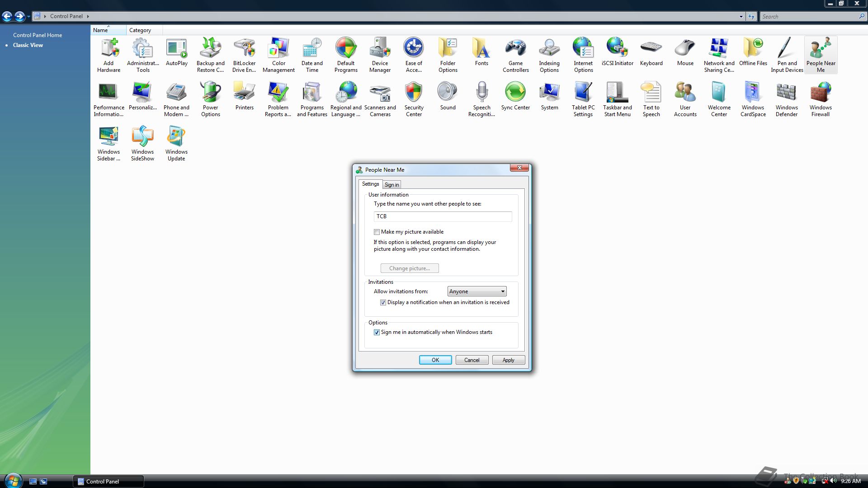This screenshot has width=868, height=488.
Task: Open Date and Time icon
Action: (x=312, y=55)
